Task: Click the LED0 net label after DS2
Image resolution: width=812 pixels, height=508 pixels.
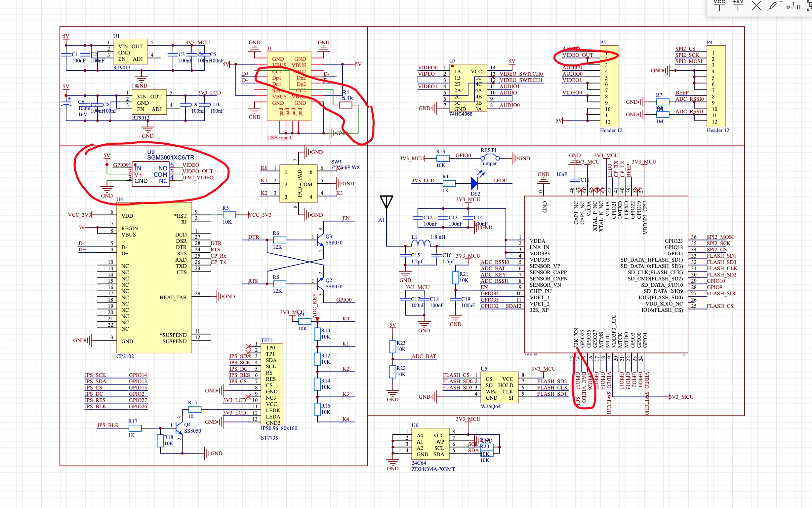Action: [500, 181]
